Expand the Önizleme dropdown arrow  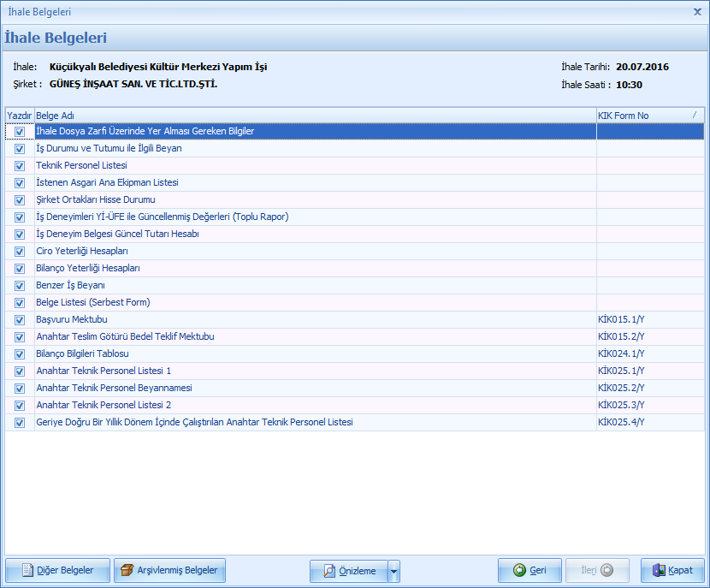393,571
